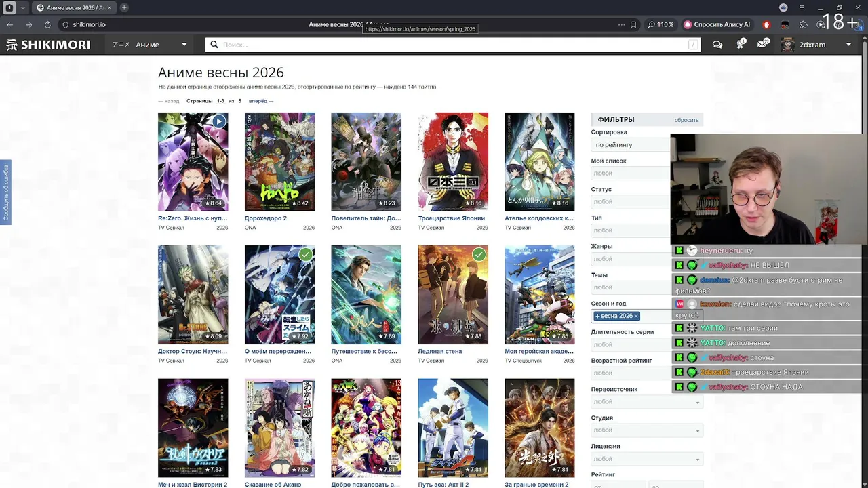Click the 110% zoom indicator
Viewport: 868px width, 488px height.
pos(661,24)
